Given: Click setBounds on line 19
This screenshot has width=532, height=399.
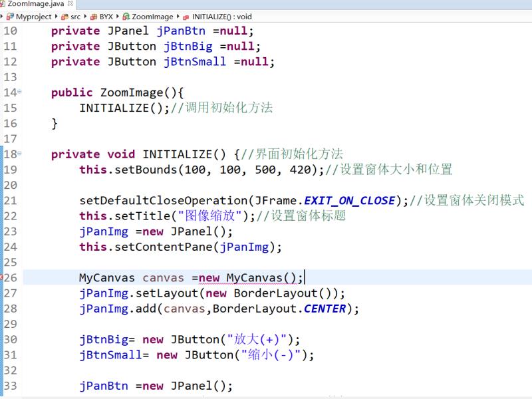Looking at the screenshot, I should (146, 170).
